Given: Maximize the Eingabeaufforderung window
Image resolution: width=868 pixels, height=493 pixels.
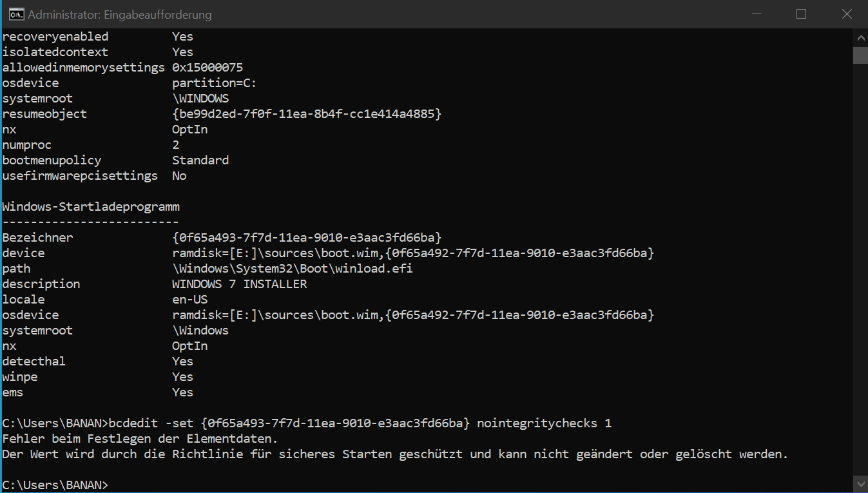Looking at the screenshot, I should [801, 14].
